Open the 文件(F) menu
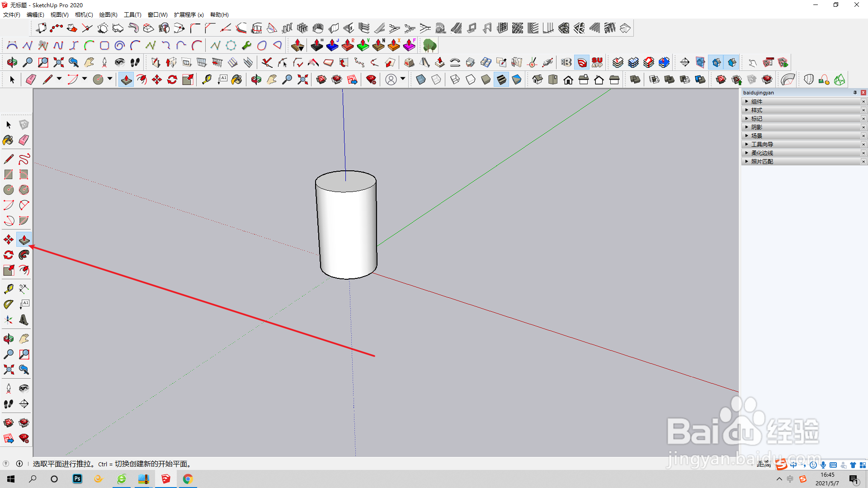Viewport: 868px width, 488px height. (12, 15)
